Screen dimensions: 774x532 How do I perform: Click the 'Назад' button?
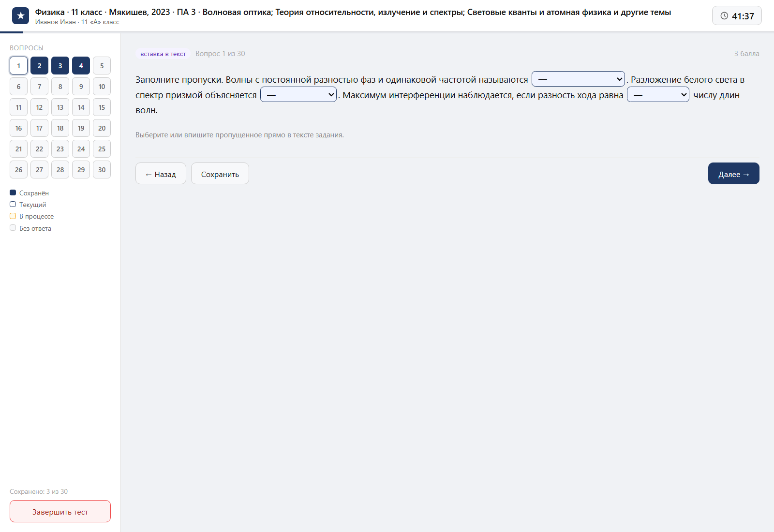tap(161, 174)
